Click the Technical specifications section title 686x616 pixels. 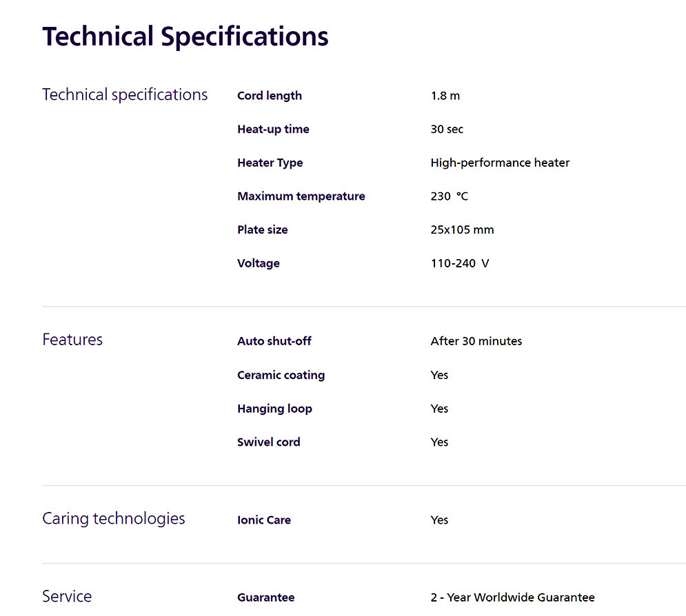tap(125, 94)
